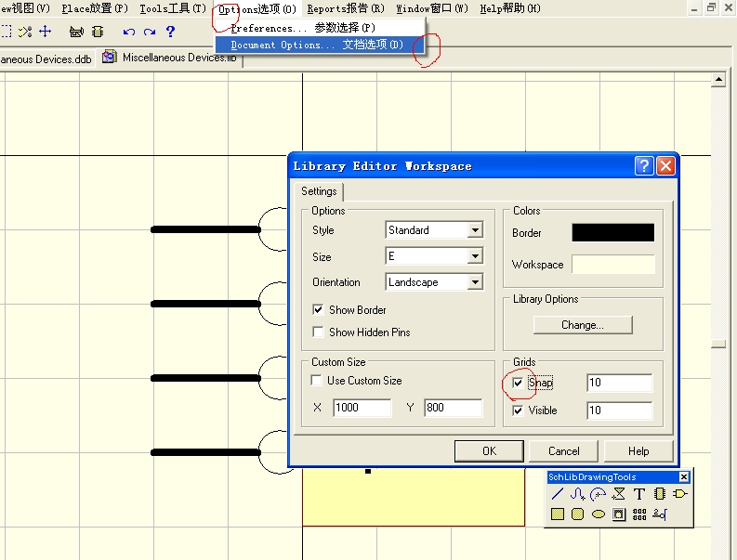
Task: Uncheck the Visible grid checkbox
Action: (519, 410)
